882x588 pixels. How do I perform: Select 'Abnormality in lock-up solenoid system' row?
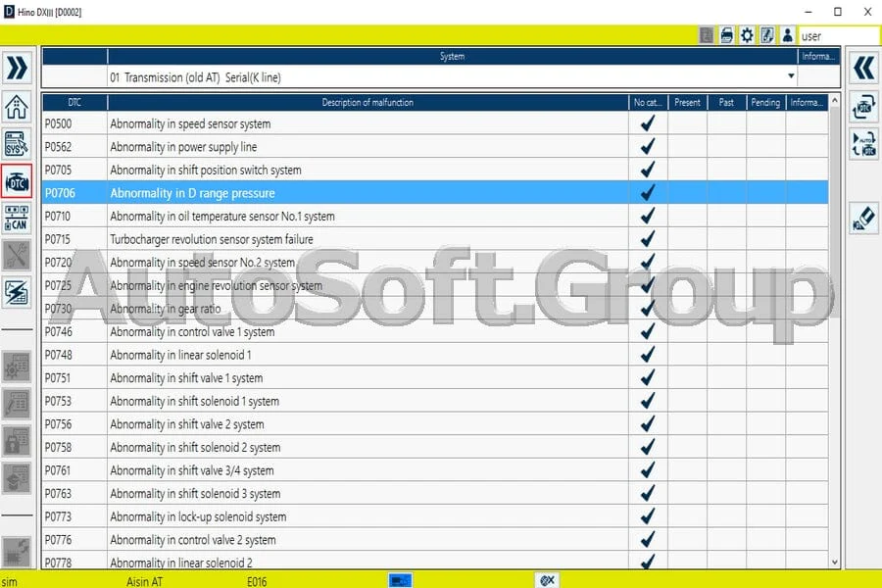(435, 516)
